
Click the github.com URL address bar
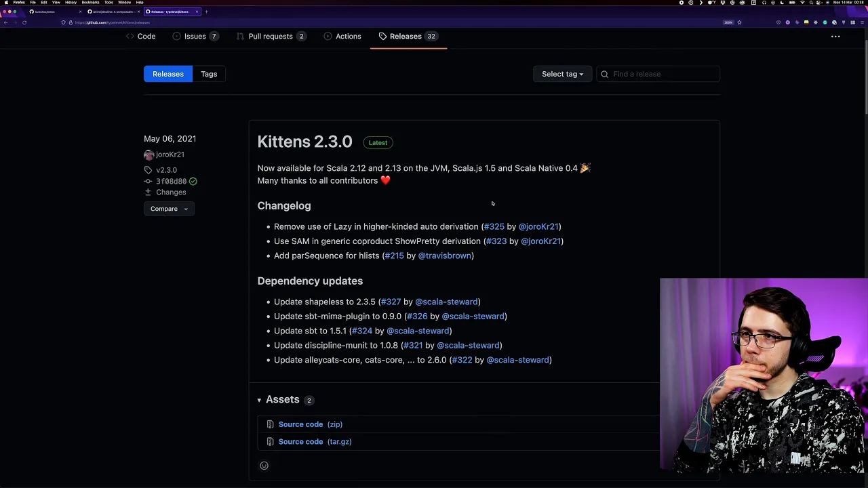pos(112,22)
